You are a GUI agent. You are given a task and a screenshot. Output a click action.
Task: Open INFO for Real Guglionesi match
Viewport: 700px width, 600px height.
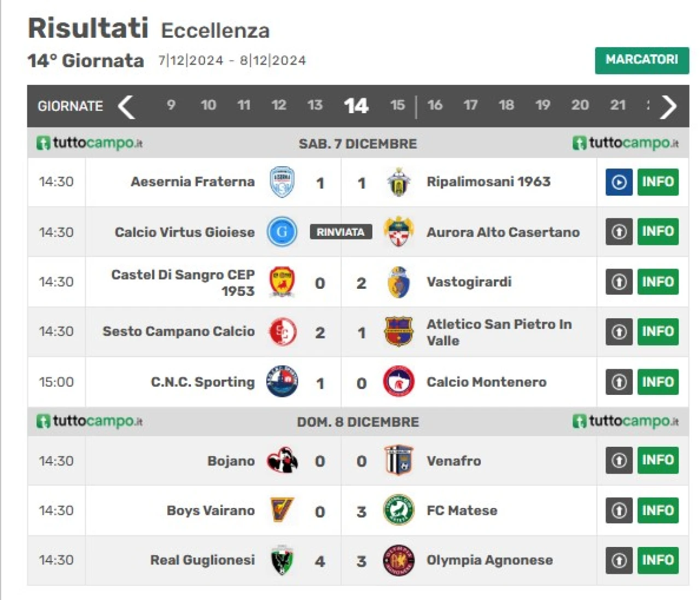tap(658, 560)
